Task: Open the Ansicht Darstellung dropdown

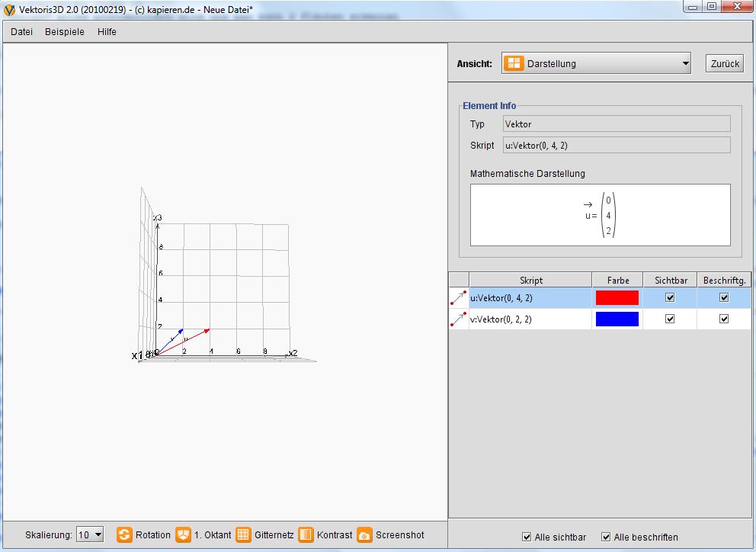Action: pos(596,64)
